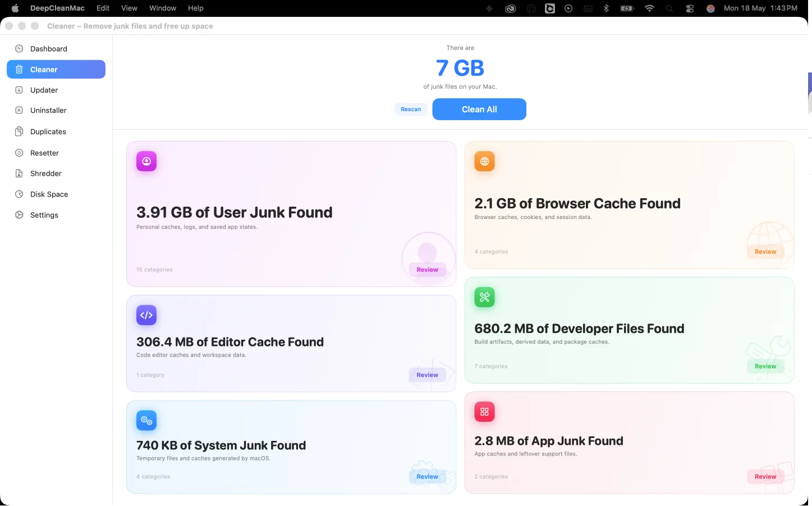812x506 pixels.
Task: Click the green Developer Files tools icon
Action: click(x=484, y=297)
